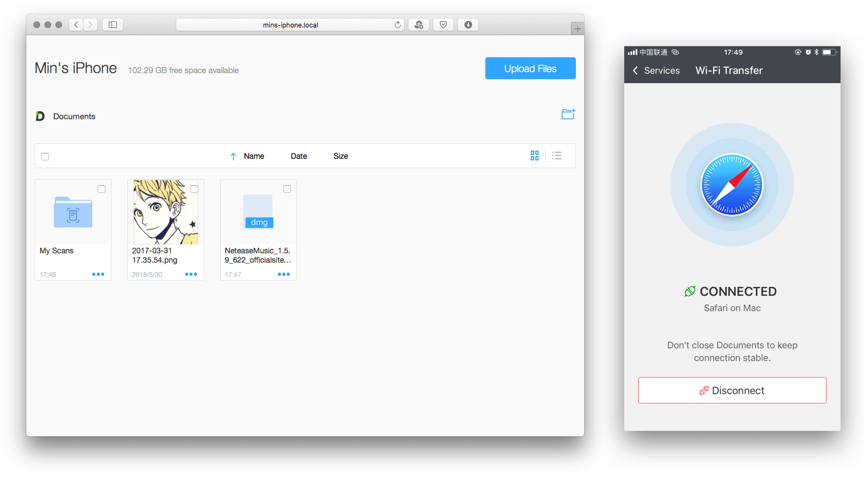Open more options for My Scans
868x477 pixels.
[98, 274]
